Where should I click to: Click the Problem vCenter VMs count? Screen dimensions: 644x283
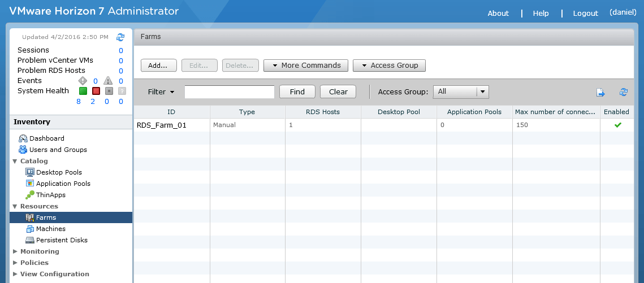point(121,60)
